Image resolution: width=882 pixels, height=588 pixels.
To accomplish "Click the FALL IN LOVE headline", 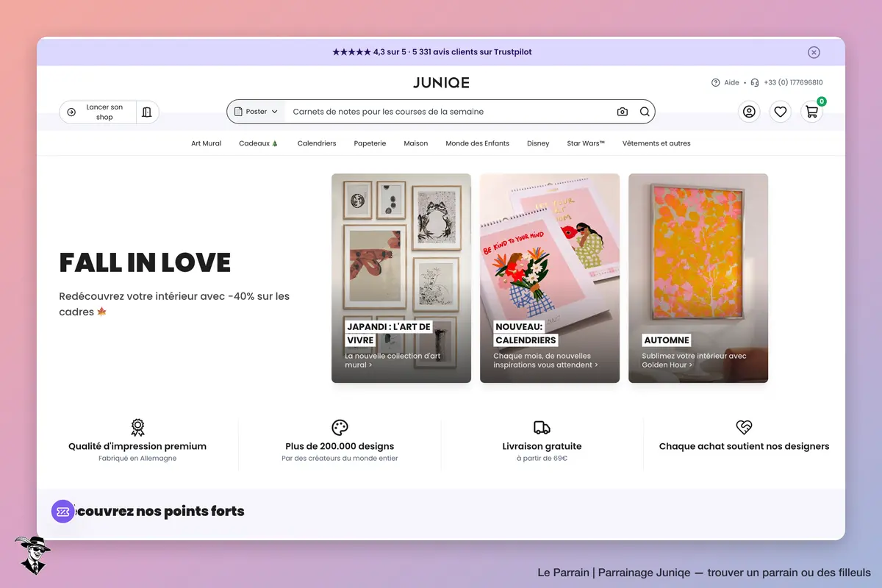I will [145, 262].
